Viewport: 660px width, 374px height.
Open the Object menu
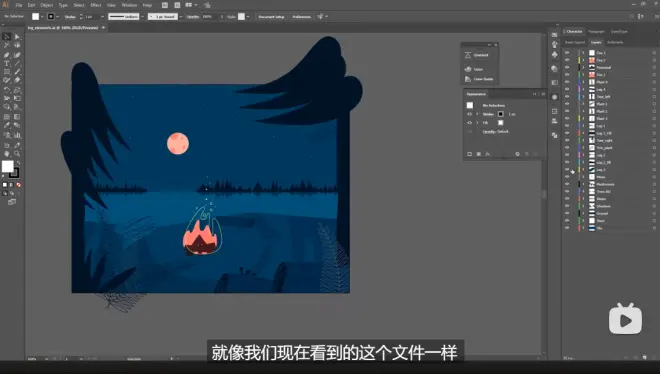[47, 5]
